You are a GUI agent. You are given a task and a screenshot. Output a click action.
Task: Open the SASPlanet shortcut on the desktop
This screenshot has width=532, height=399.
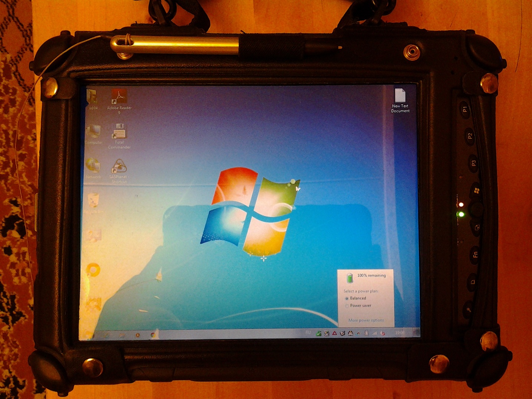coord(119,171)
